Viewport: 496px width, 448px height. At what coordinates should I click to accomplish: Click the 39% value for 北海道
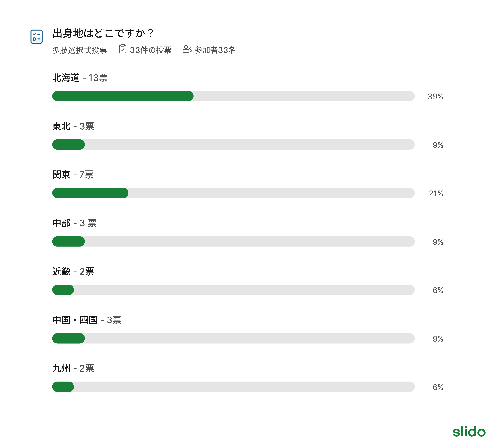coord(435,96)
